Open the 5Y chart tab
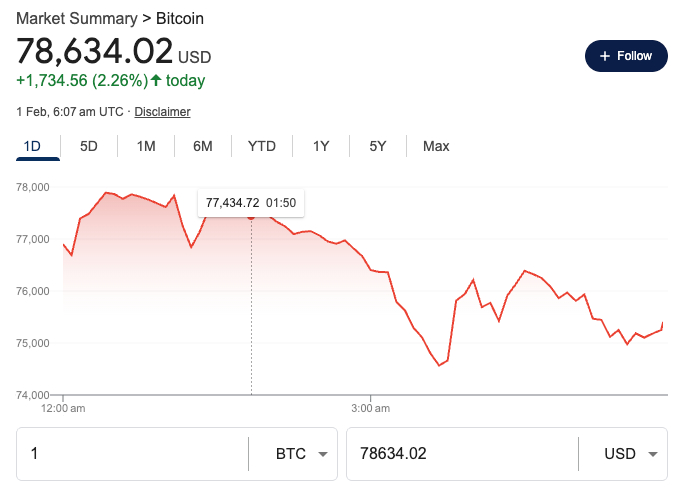This screenshot has height=490, width=685. point(377,146)
